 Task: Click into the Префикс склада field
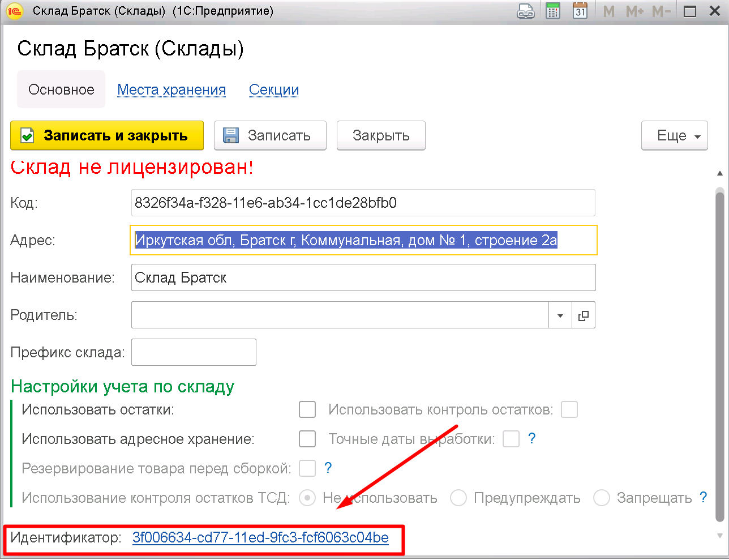point(194,352)
